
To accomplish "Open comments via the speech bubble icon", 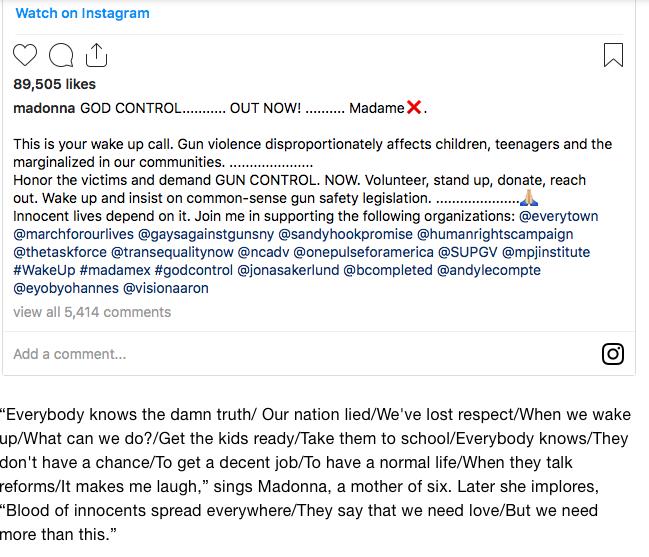I will 61,55.
